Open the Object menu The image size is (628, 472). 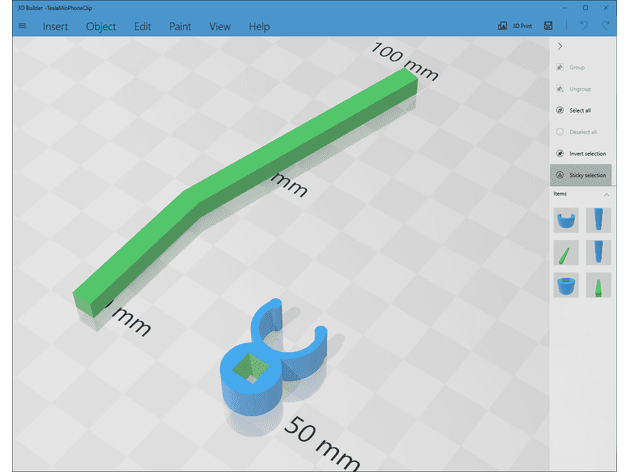click(x=101, y=26)
